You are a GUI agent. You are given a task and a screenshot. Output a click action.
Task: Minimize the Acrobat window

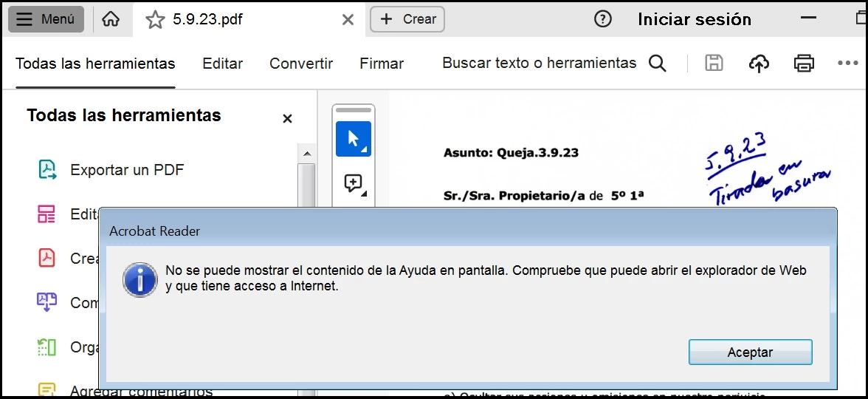(x=809, y=19)
